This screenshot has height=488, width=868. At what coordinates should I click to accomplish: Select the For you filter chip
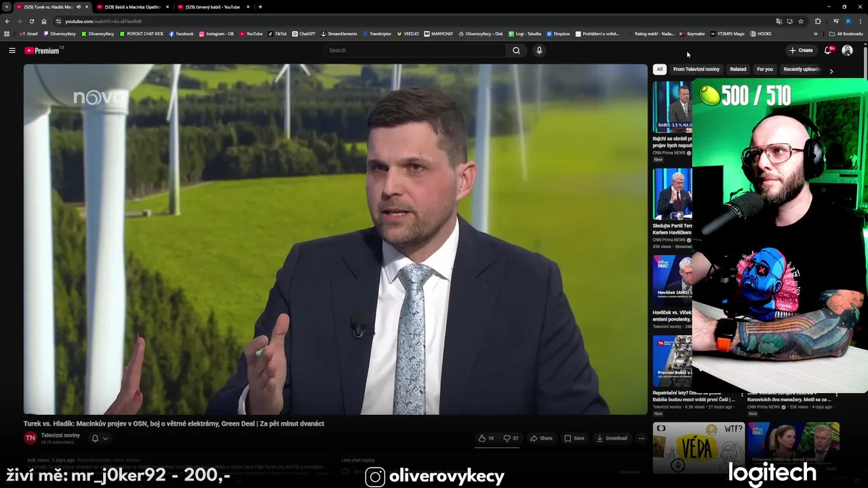pyautogui.click(x=764, y=69)
